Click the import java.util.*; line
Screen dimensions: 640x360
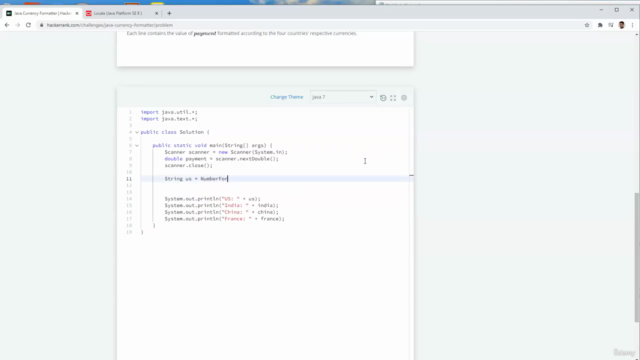[x=169, y=112]
